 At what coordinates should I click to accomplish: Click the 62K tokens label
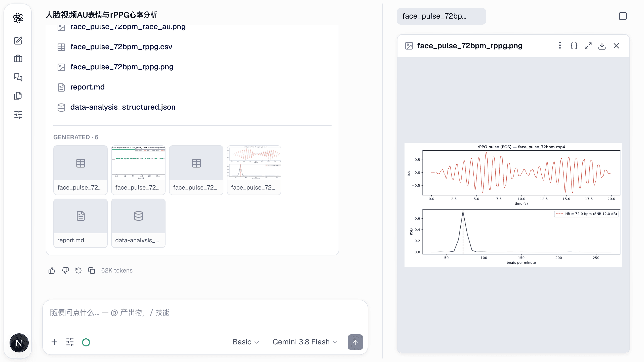click(117, 270)
